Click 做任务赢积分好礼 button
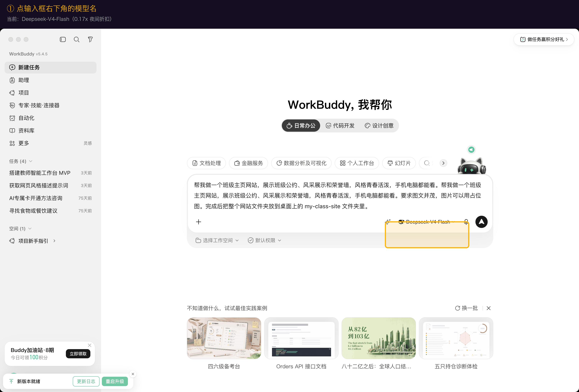The width and height of the screenshot is (579, 392). click(544, 39)
